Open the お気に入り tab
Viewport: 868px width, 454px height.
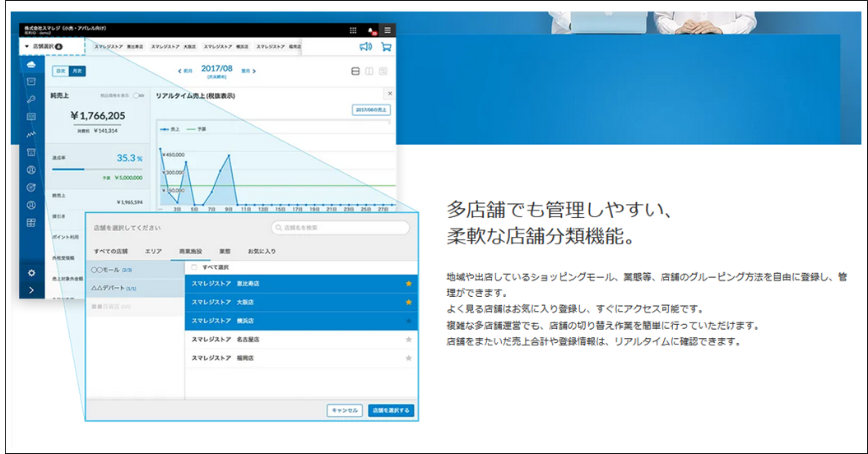click(x=262, y=252)
